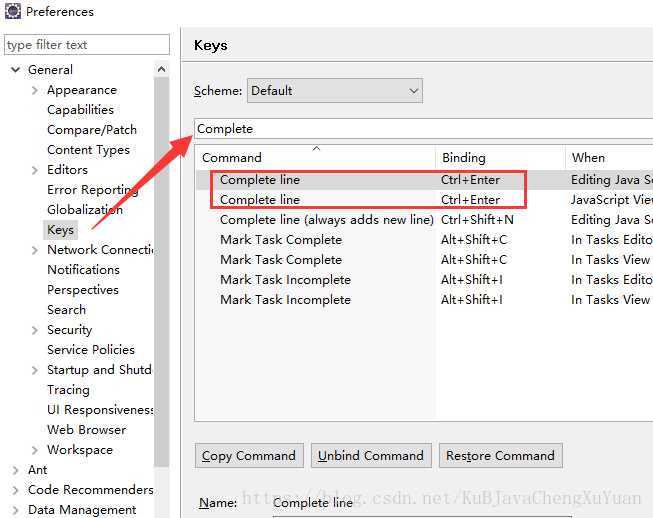Click the preferences tree vertical scrollbar
This screenshot has height=518, width=653.
162,271
